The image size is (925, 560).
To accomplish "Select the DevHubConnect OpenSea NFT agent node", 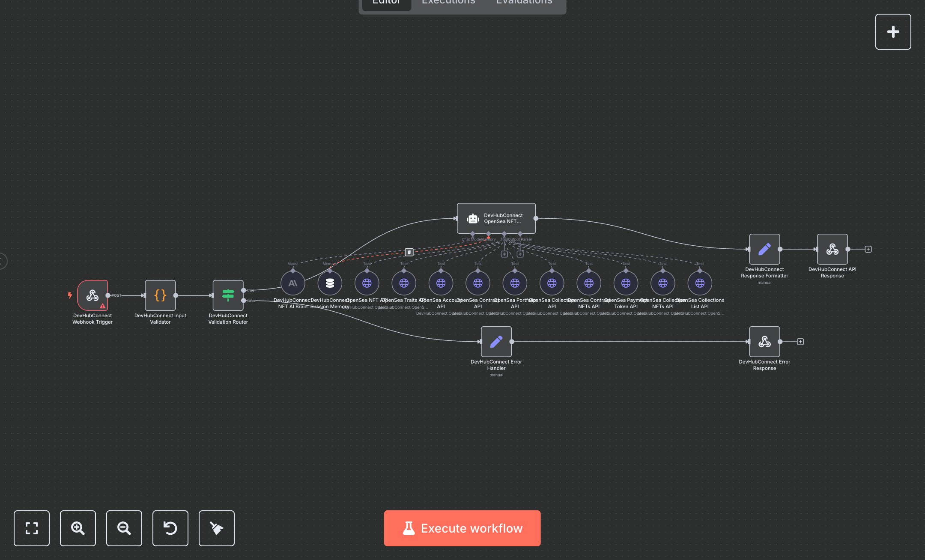I will click(496, 218).
